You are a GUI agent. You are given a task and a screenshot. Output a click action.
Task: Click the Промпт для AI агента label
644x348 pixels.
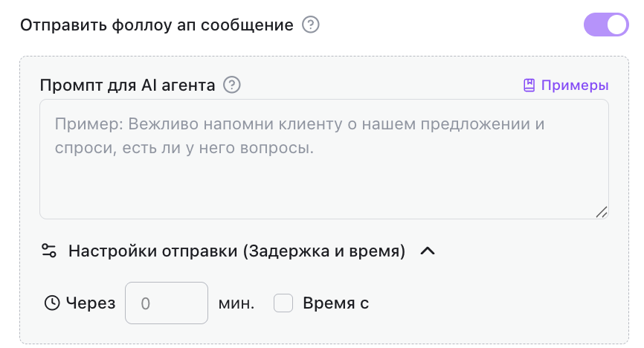click(127, 85)
